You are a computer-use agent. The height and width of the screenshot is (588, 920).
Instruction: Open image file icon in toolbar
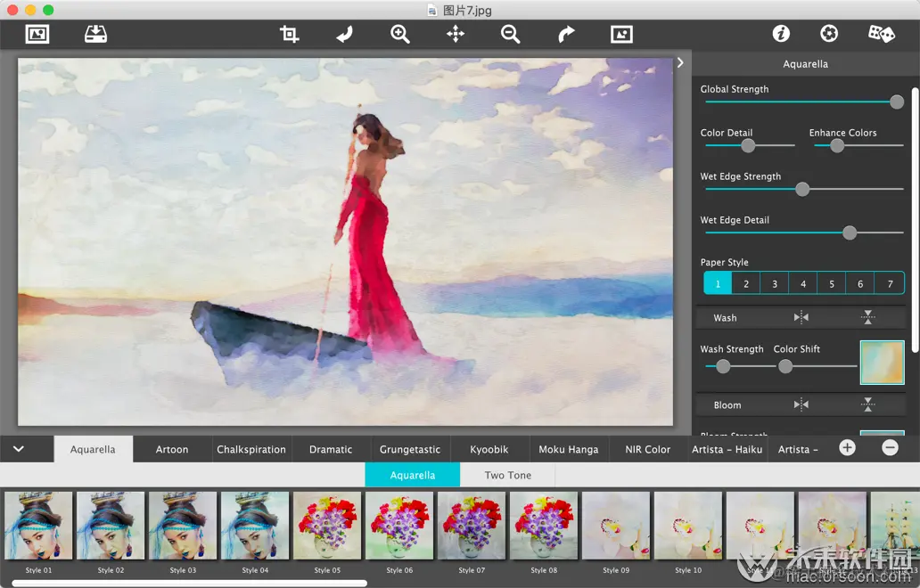(37, 34)
